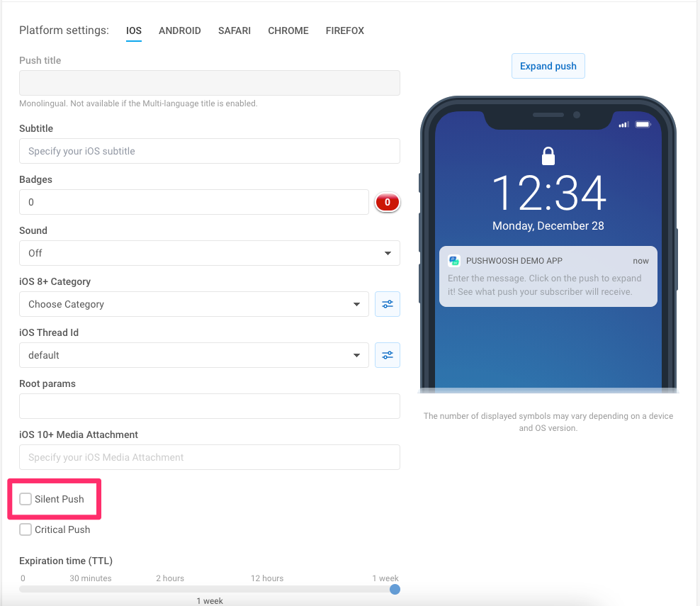Click the Expiration time slider handle
Screen dimensions: 700x606
[x=395, y=590]
